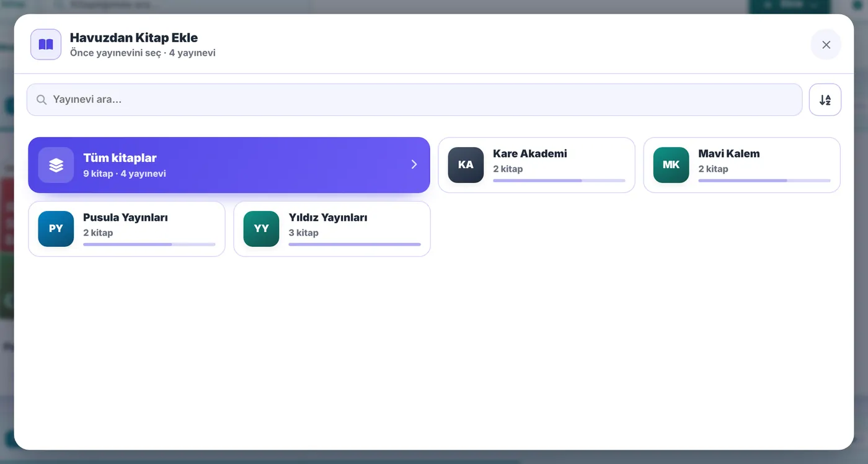This screenshot has height=464, width=868.
Task: Focus the Yayınevi ara search field
Action: point(414,100)
